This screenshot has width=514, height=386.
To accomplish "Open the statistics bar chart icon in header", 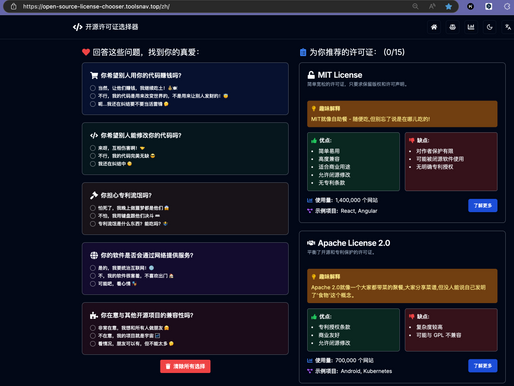I will (x=471, y=27).
